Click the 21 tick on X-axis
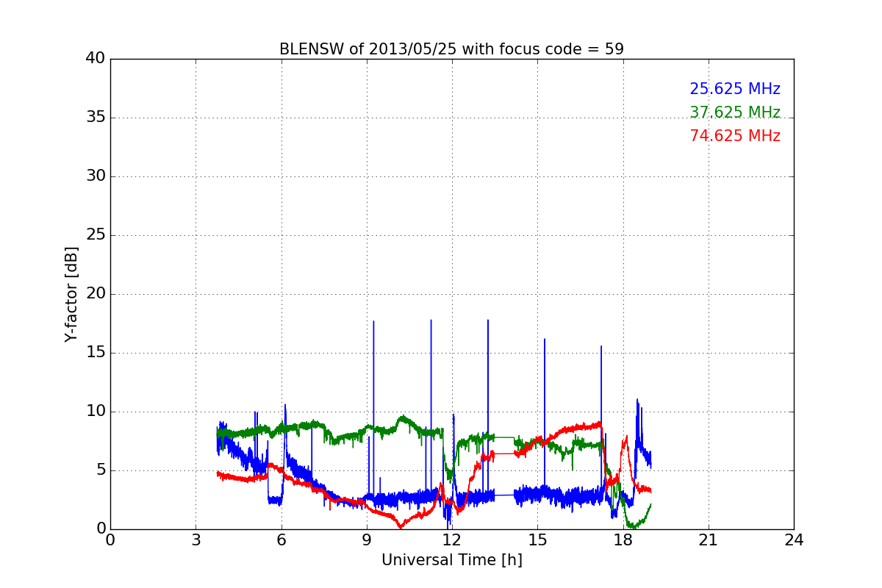 [709, 540]
